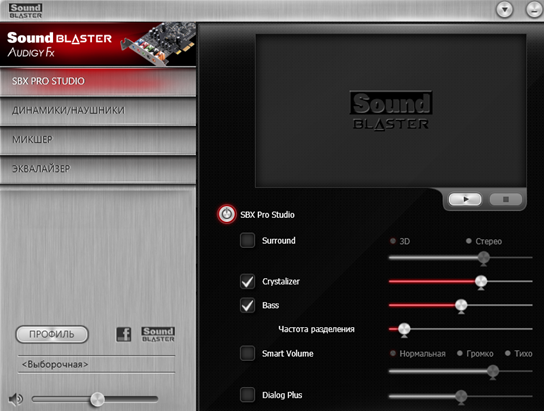
Task: Turn on the Dialog Plus checkbox
Action: pos(247,395)
